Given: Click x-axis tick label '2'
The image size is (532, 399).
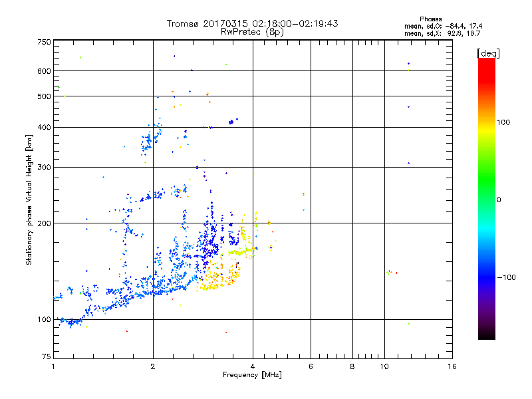Looking at the screenshot, I should click(x=153, y=366).
